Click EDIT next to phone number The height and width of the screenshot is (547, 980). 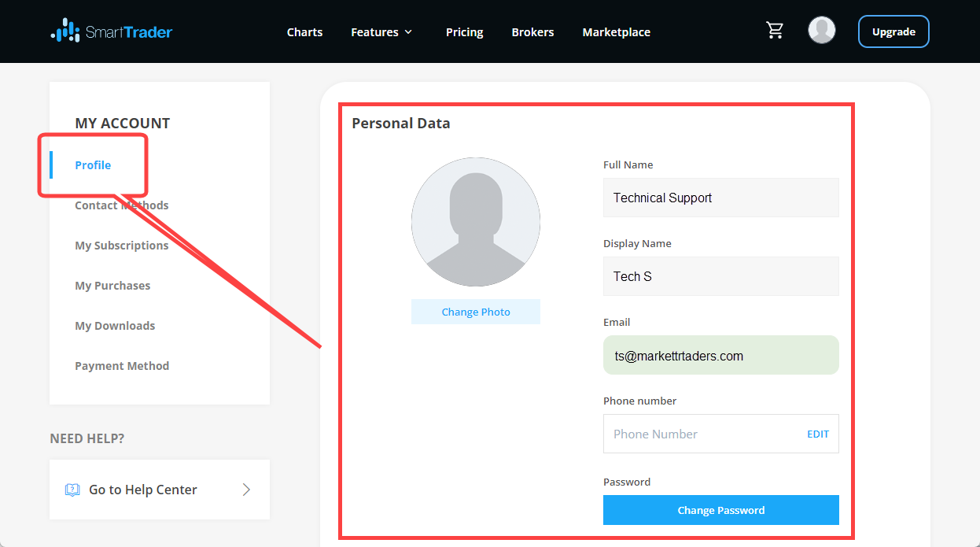tap(817, 434)
